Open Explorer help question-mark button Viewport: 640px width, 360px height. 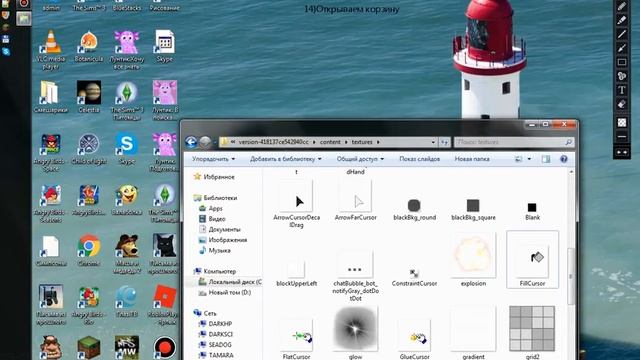[x=564, y=159]
